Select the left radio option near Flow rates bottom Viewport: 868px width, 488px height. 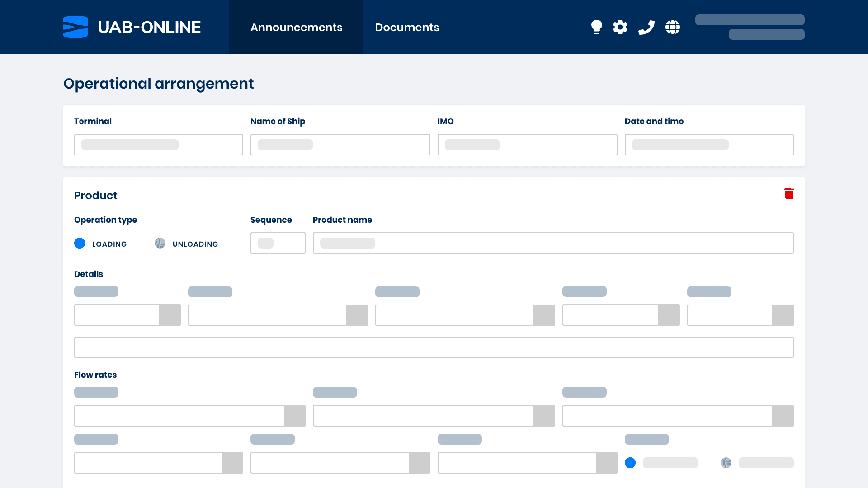pos(631,463)
